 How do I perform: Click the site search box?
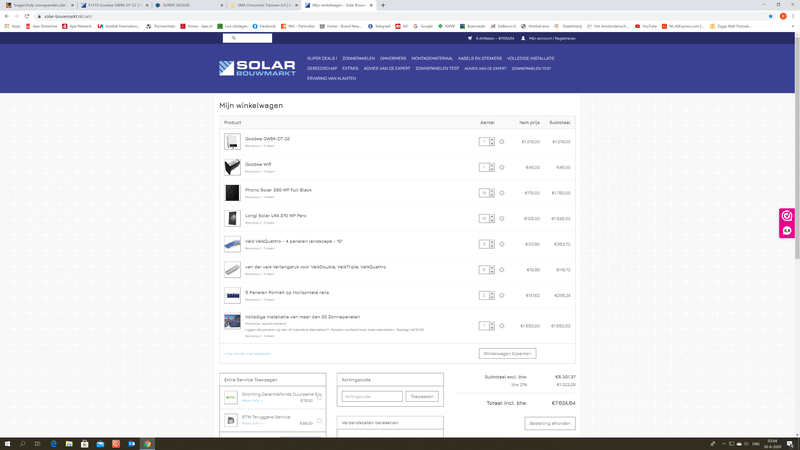pos(247,38)
